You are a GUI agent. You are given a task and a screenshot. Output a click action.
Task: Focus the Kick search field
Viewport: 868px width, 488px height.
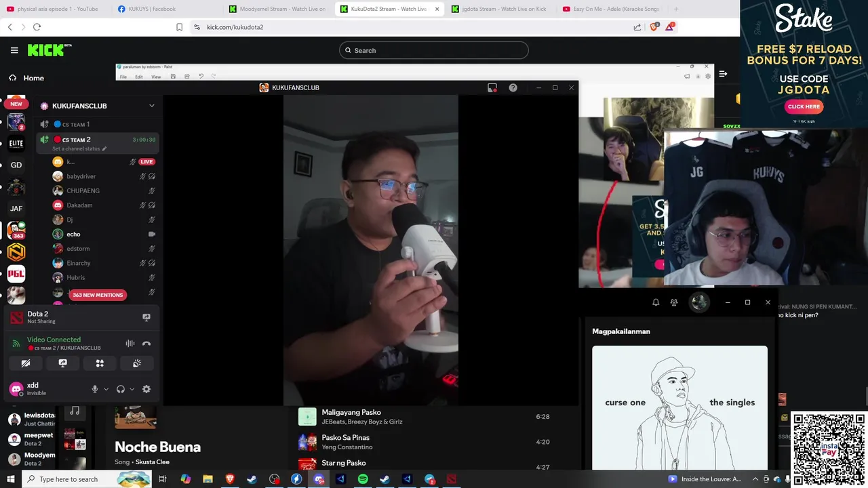pyautogui.click(x=433, y=50)
